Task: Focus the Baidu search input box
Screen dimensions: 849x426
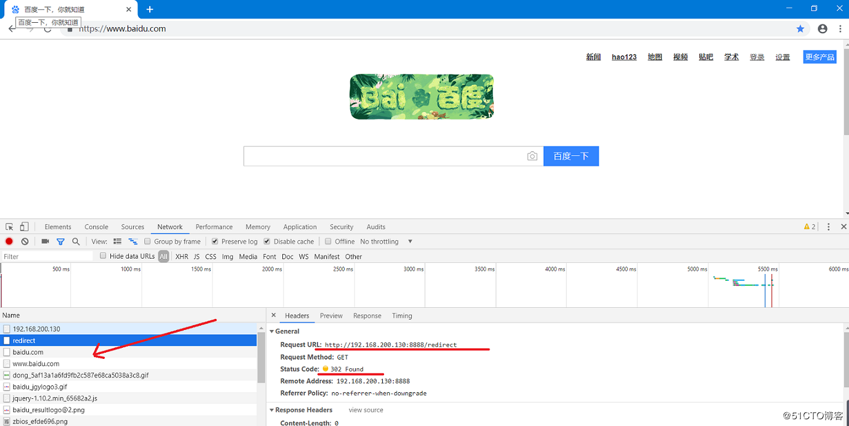Action: 384,156
